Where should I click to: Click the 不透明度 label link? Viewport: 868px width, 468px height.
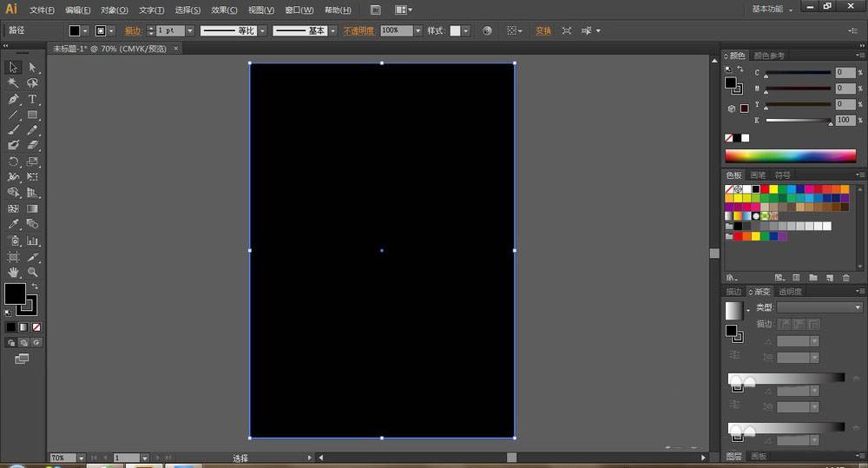pyautogui.click(x=358, y=30)
